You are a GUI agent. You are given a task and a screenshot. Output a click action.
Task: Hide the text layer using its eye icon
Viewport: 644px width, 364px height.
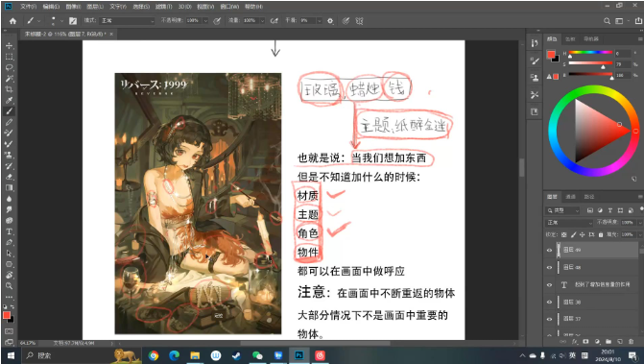(x=550, y=284)
